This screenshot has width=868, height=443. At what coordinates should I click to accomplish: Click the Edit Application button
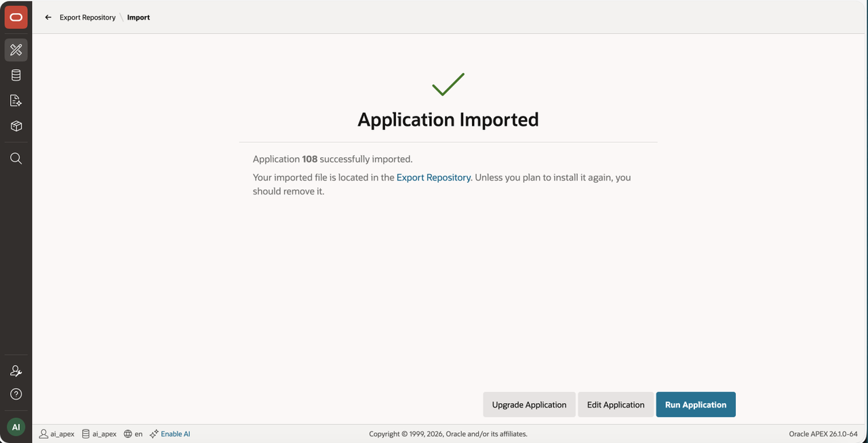[616, 404]
